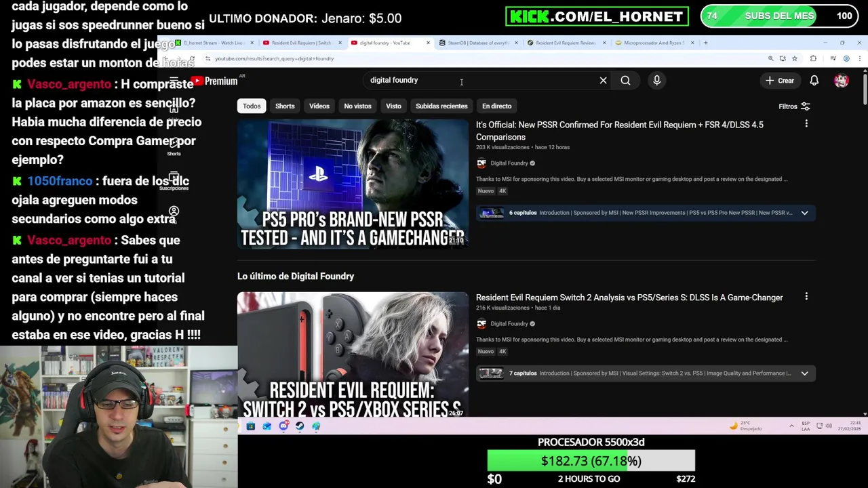The image size is (868, 488).
Task: Select the Visto filter chip
Action: (393, 106)
